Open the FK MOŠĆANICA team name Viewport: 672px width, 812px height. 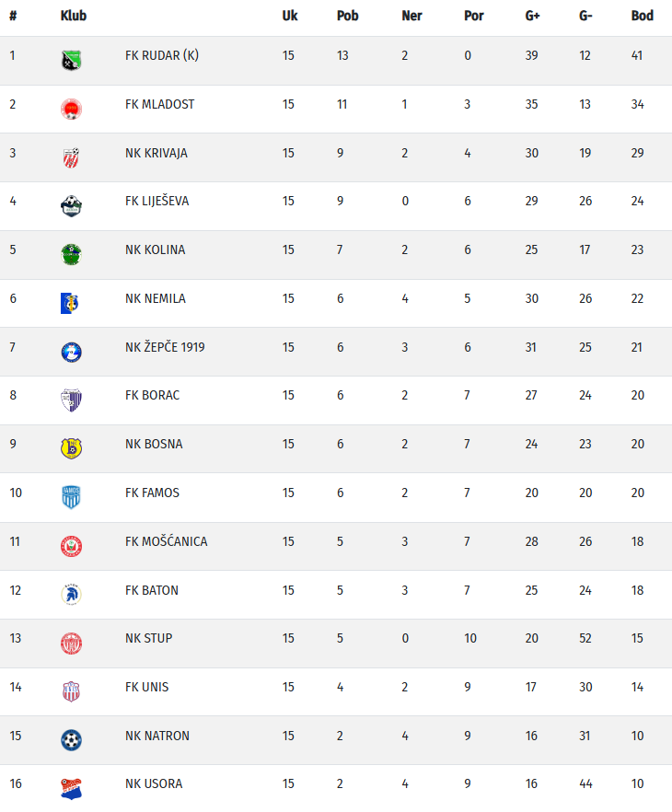(x=166, y=541)
